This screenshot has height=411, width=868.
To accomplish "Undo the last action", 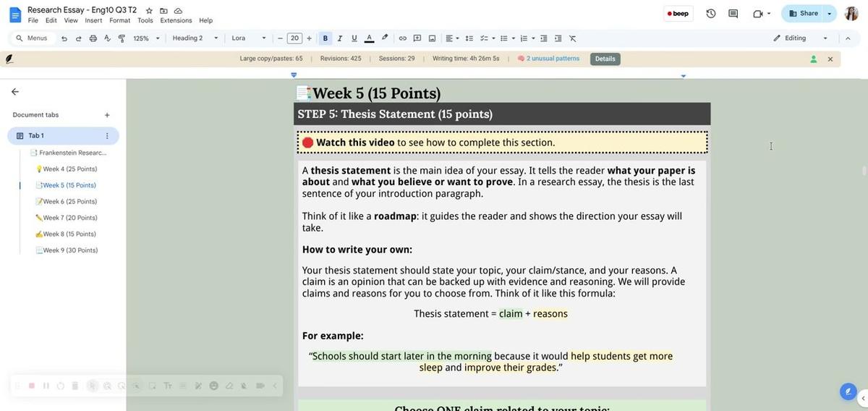I will (64, 38).
